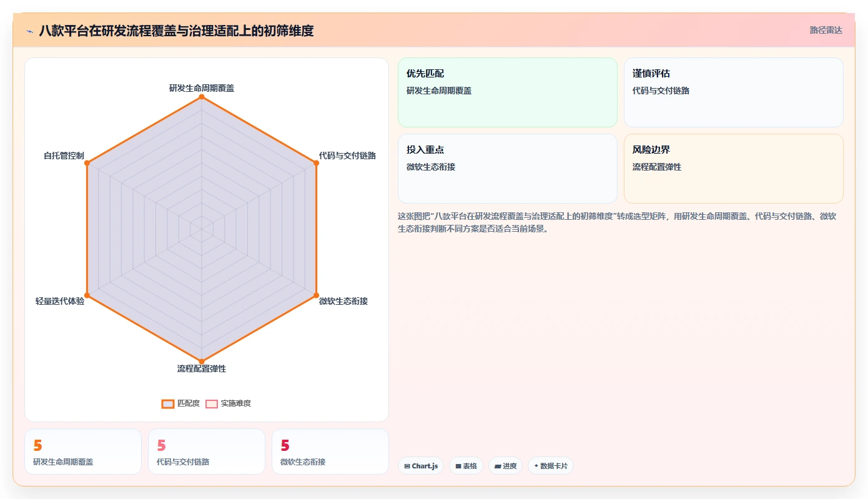Click the 代码与交付链路 axis label on the radar
Screen dimensions: 868x499
click(347, 156)
